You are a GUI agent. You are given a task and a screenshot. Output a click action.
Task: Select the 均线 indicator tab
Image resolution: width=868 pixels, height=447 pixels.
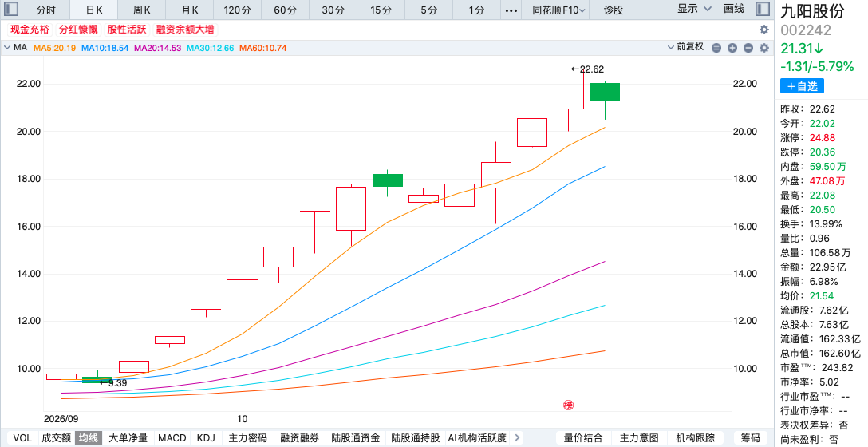(89, 437)
